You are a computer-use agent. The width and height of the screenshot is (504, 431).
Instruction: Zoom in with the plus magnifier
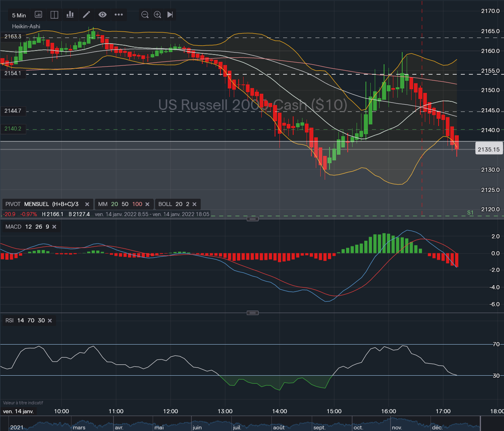pyautogui.click(x=157, y=15)
